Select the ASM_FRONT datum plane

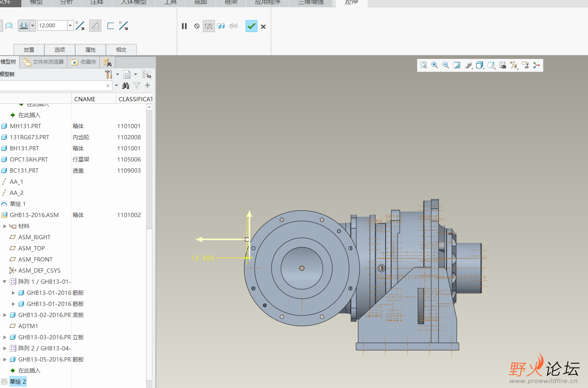click(35, 259)
